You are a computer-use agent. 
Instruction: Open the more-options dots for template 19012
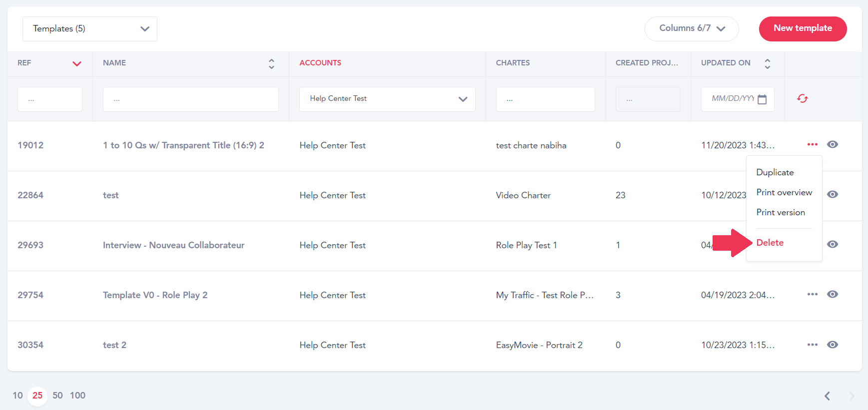click(813, 144)
